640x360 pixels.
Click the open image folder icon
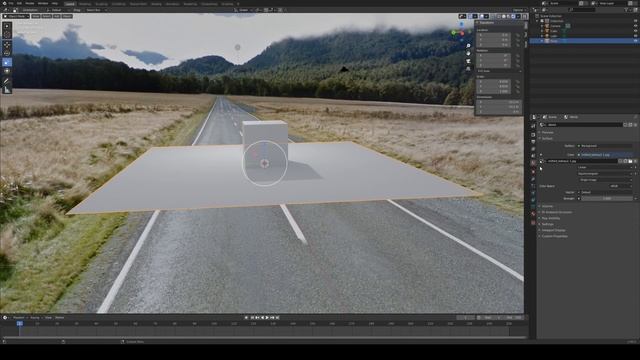pos(630,161)
